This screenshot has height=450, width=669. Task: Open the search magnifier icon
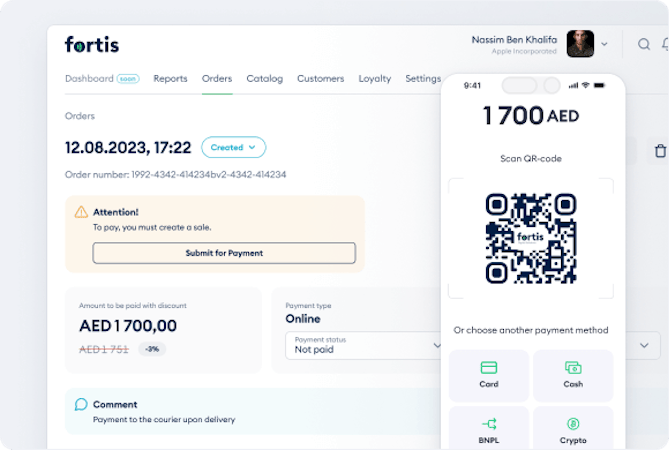(x=644, y=44)
